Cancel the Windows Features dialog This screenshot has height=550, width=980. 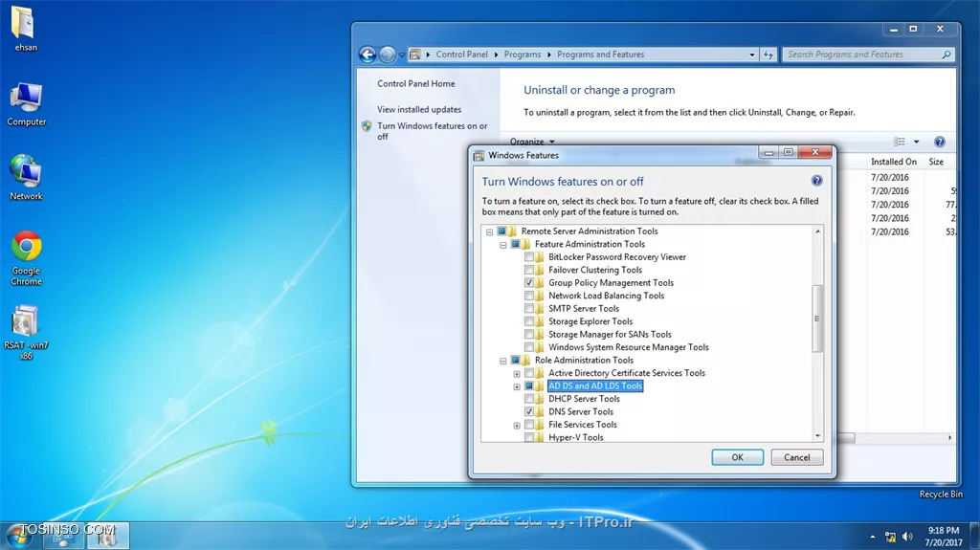797,457
